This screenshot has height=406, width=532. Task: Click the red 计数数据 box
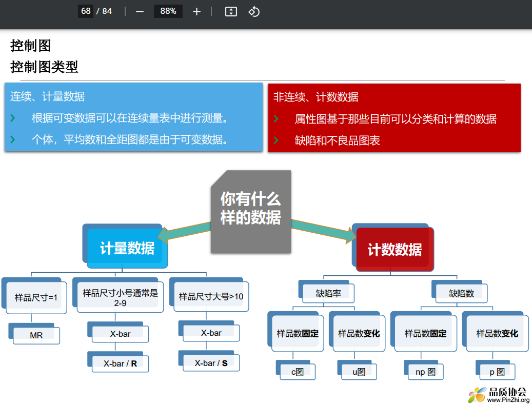pos(395,250)
